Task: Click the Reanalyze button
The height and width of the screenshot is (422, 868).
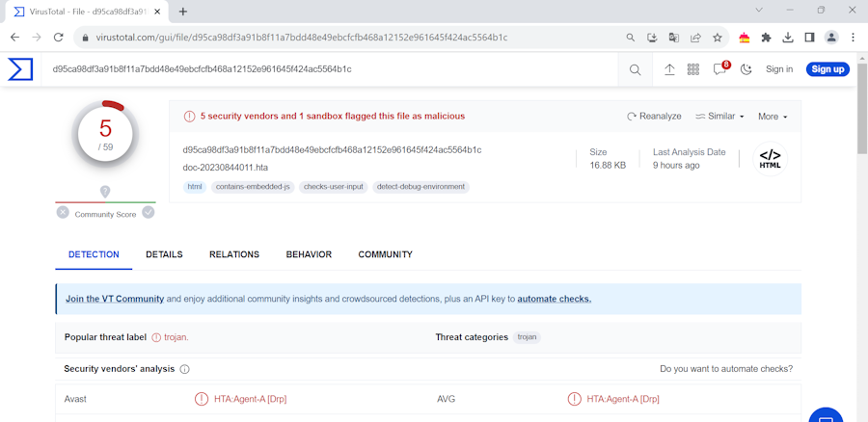Action: coord(654,117)
